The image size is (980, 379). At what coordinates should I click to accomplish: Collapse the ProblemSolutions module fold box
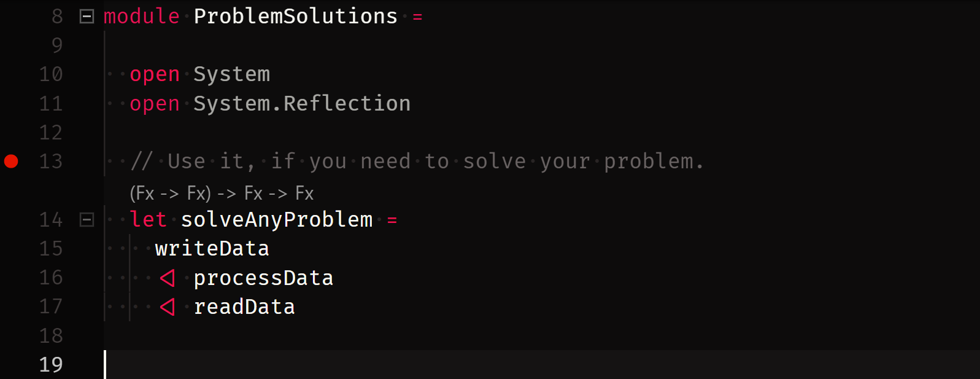(x=87, y=17)
